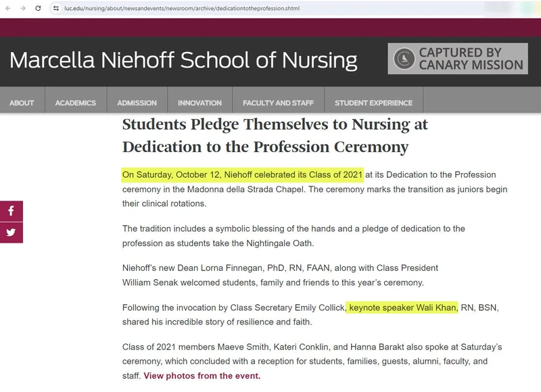
Task: Open the Academics navigation menu
Action: 75,103
